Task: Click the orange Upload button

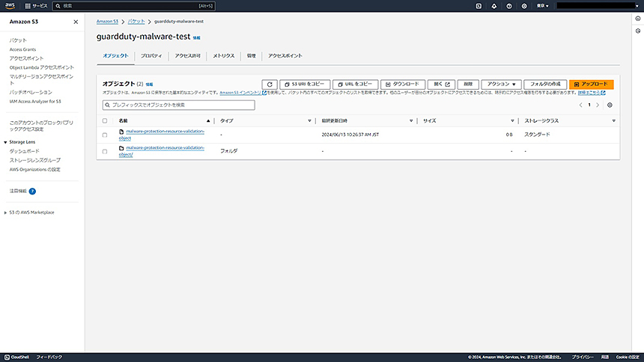Action: pos(591,84)
